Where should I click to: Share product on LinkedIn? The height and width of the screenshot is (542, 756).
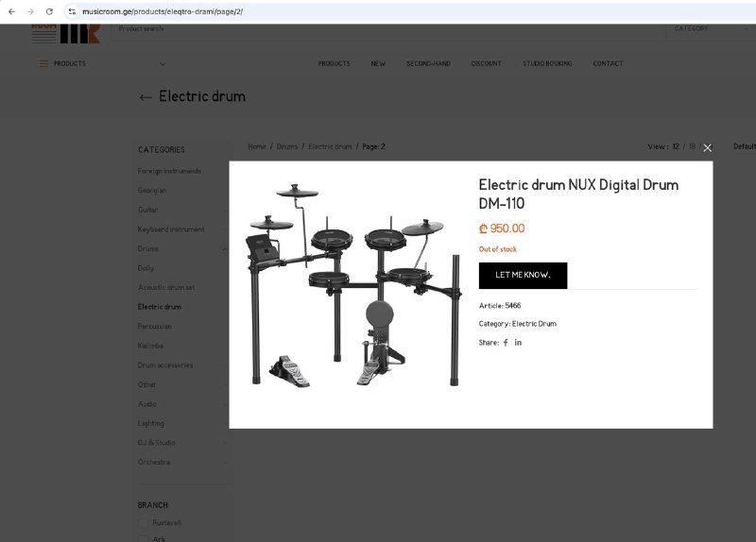[x=518, y=343]
